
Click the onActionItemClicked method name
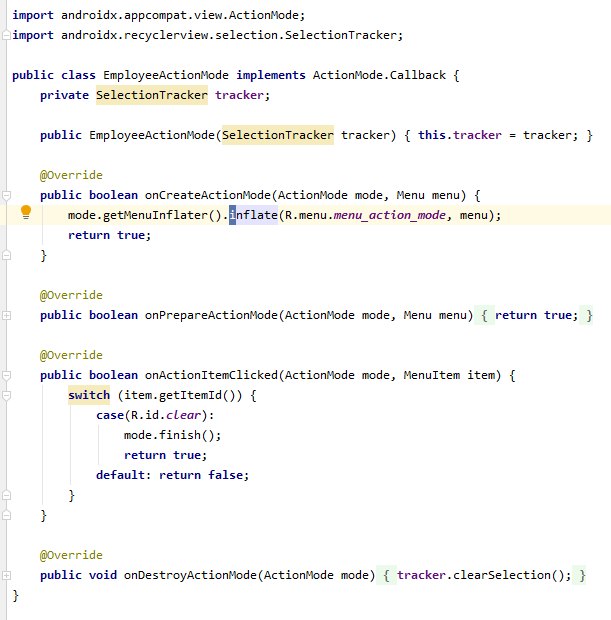coord(211,375)
